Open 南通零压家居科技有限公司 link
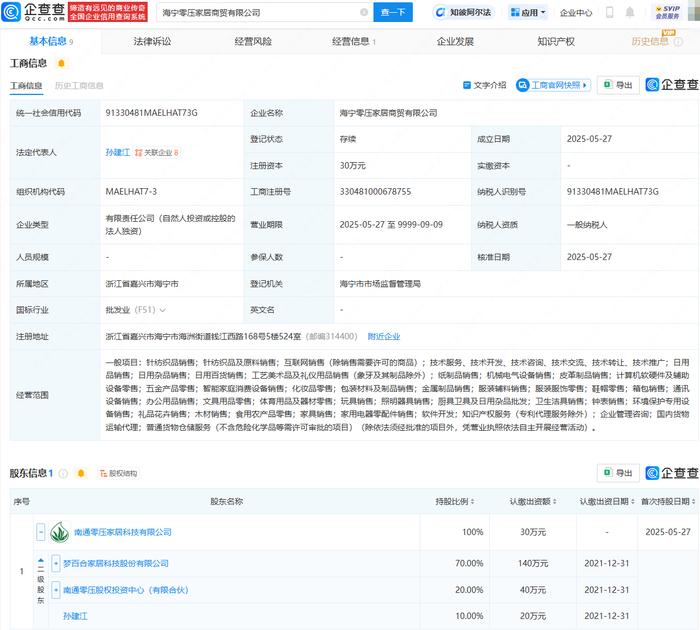The width and height of the screenshot is (700, 630). (123, 532)
